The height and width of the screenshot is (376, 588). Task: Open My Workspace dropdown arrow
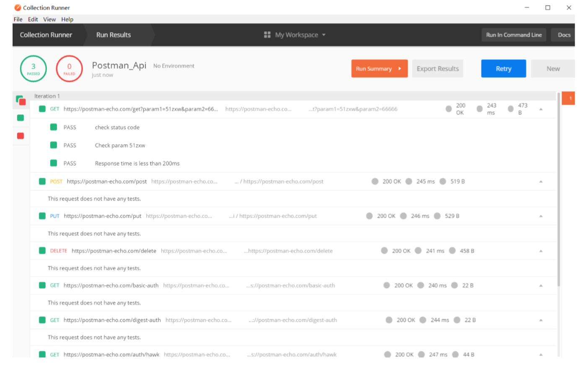(324, 35)
